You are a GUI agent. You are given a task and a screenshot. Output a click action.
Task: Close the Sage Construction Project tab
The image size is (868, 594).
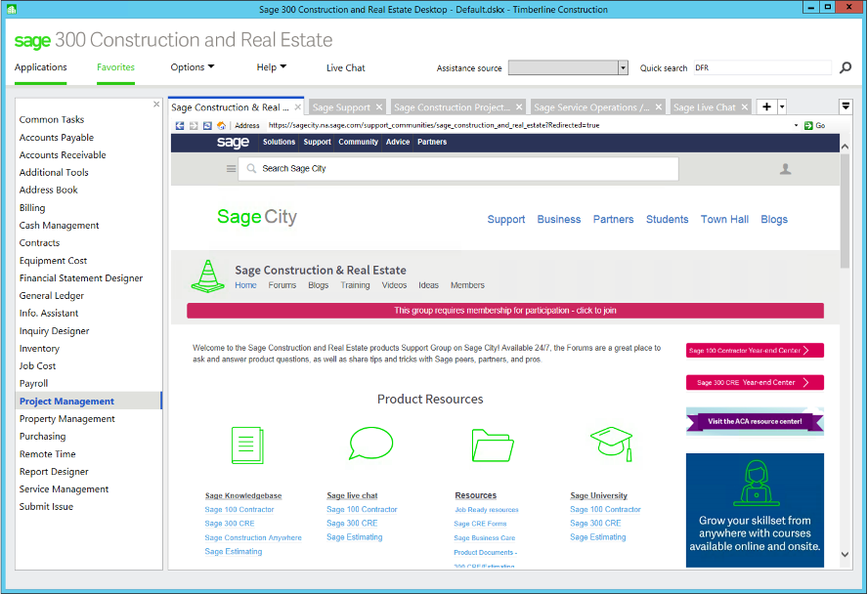pos(519,107)
